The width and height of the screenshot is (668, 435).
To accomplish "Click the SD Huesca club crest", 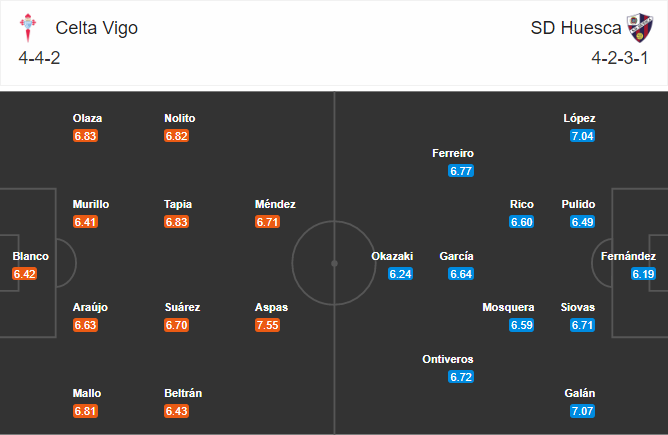I will (x=640, y=28).
